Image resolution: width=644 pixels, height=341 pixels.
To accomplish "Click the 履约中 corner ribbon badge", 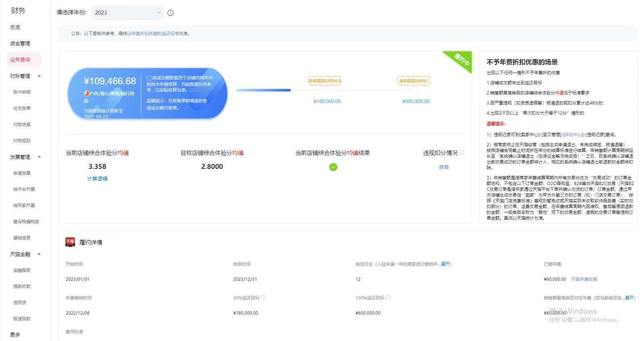I will click(x=461, y=59).
